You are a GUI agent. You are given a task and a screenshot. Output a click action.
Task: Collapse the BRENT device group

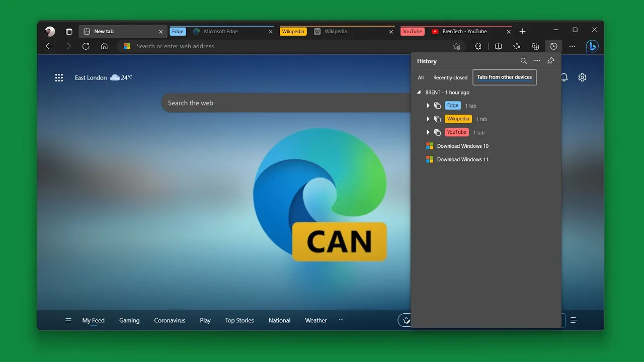(x=419, y=93)
